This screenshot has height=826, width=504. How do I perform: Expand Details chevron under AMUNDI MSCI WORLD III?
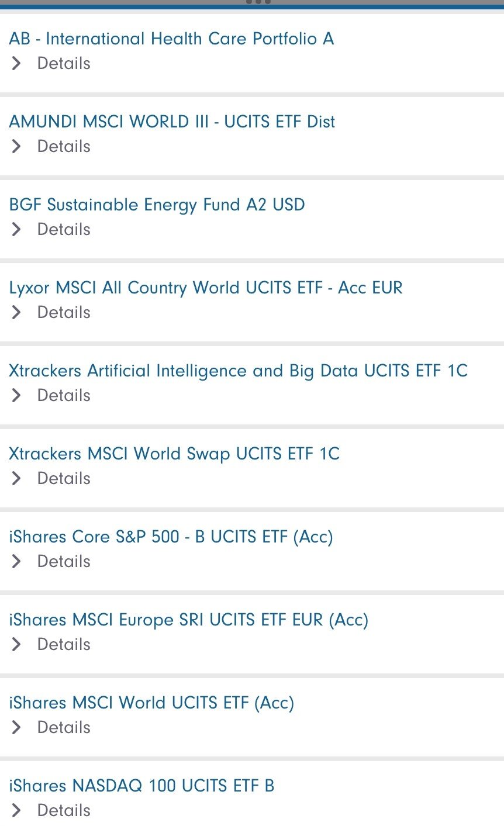(16, 146)
